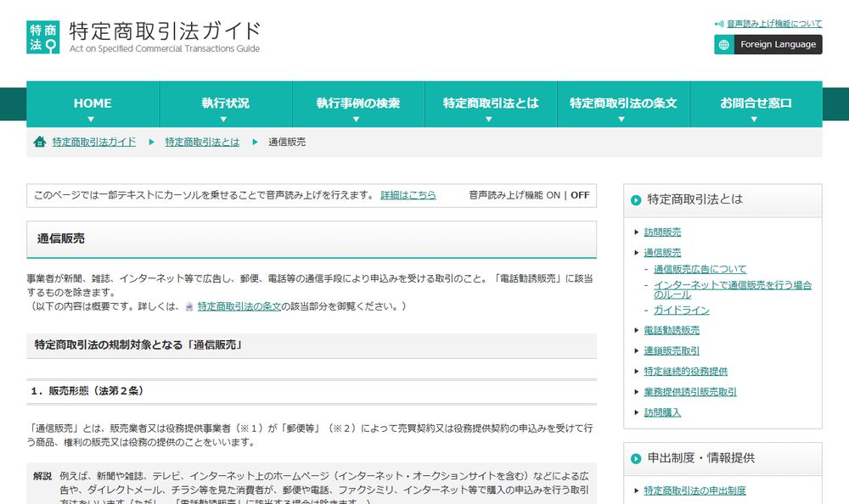Open sidebar link 訪問購入
Viewport: 849px width, 504px height.
[x=662, y=412]
